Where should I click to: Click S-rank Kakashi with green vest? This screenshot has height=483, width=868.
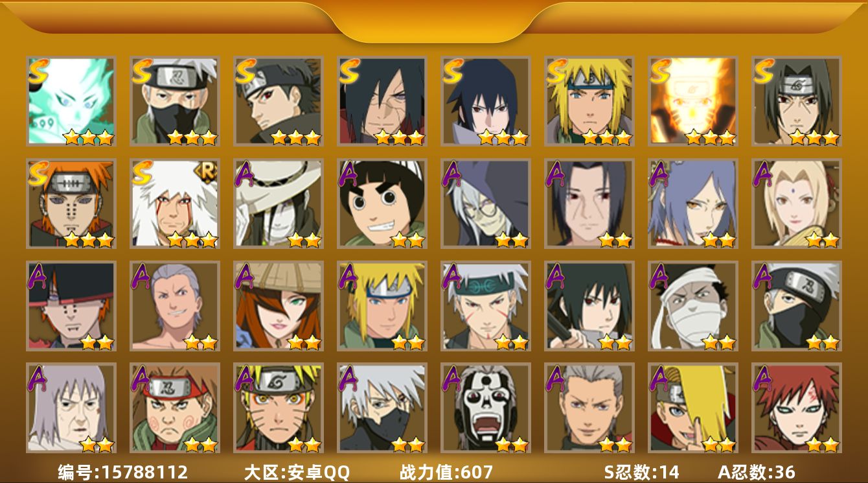(175, 100)
